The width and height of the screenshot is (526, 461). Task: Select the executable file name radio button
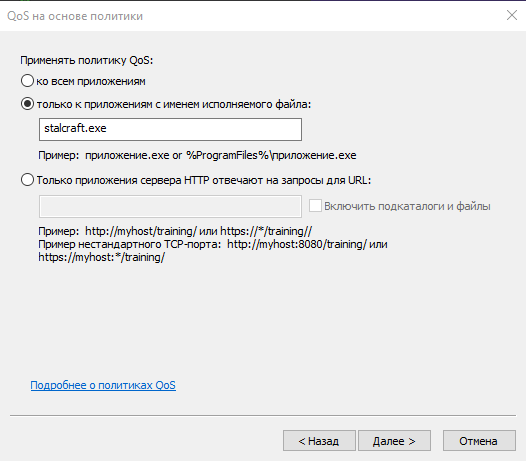pos(27,104)
